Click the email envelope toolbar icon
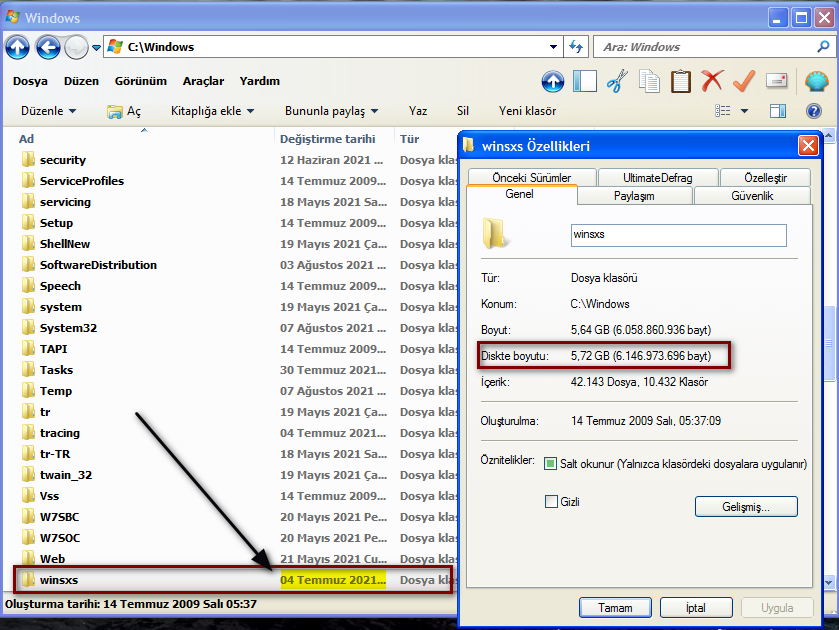The image size is (839, 630). (776, 81)
